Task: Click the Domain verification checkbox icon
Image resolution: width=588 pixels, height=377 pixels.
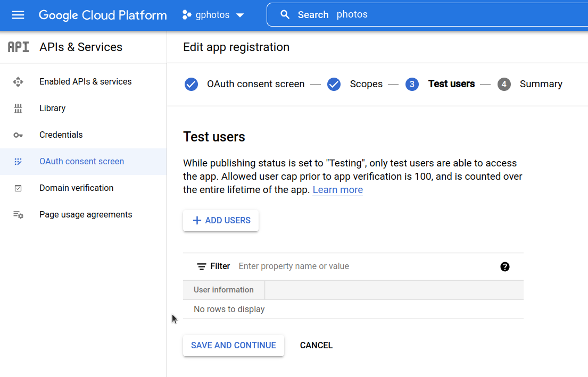Action: click(18, 188)
